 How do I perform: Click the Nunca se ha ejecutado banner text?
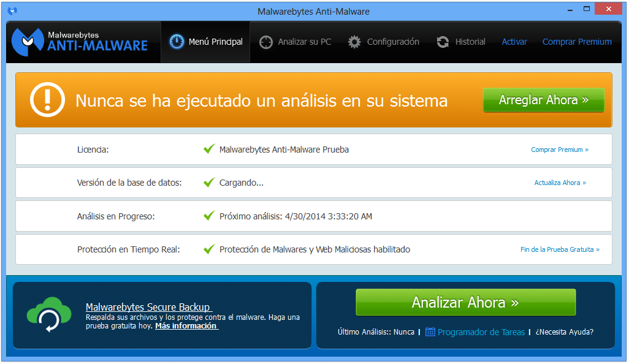click(262, 100)
